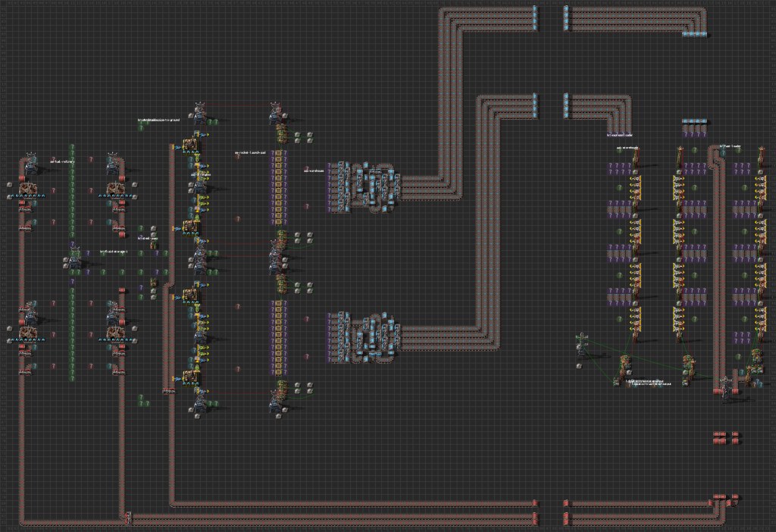Image resolution: width=776 pixels, height=532 pixels.
Task: Select the upper belt balancer cluster
Action: (x=364, y=186)
